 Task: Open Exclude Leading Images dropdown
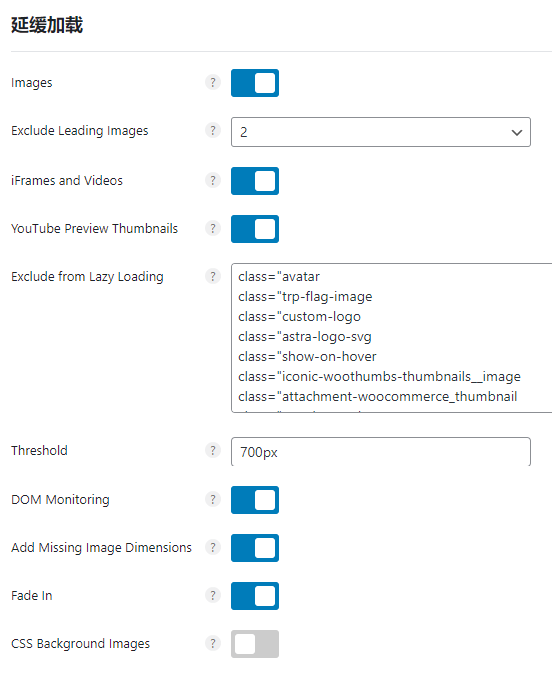pyautogui.click(x=381, y=132)
